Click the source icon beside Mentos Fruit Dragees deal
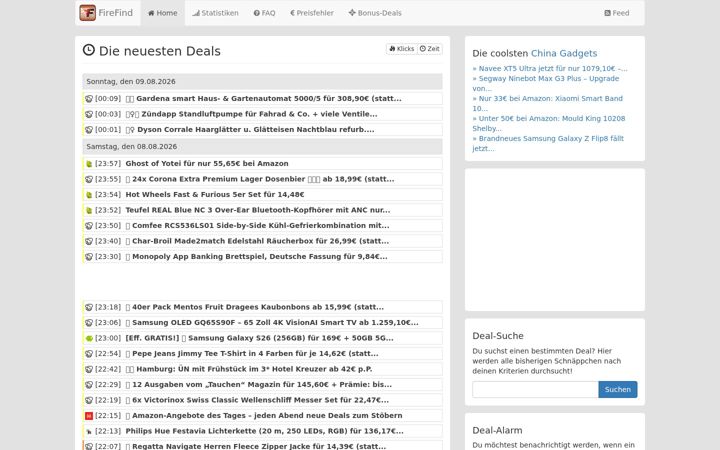Screen dimensions: 720x450 pyautogui.click(x=89, y=308)
